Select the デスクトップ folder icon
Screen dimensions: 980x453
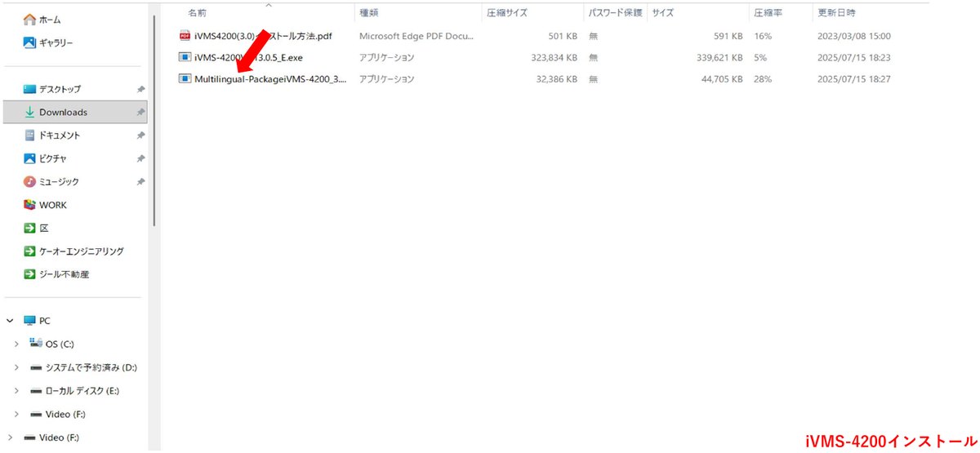[x=29, y=89]
